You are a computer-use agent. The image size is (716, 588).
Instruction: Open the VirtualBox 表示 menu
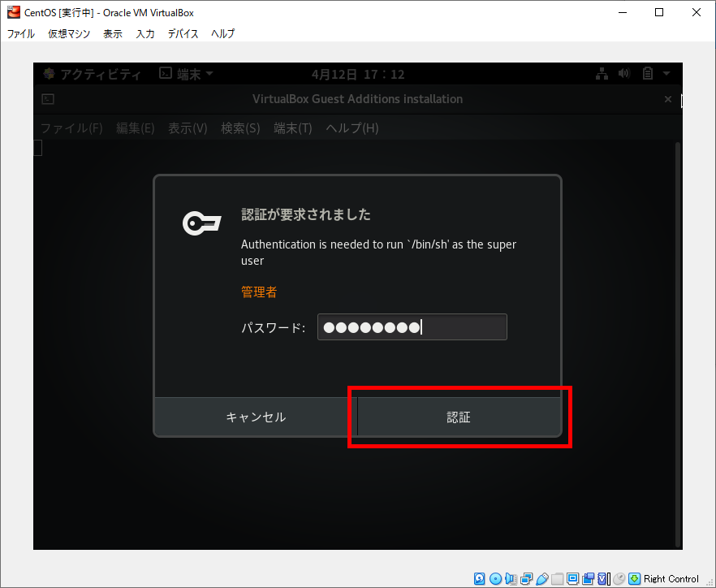click(113, 34)
